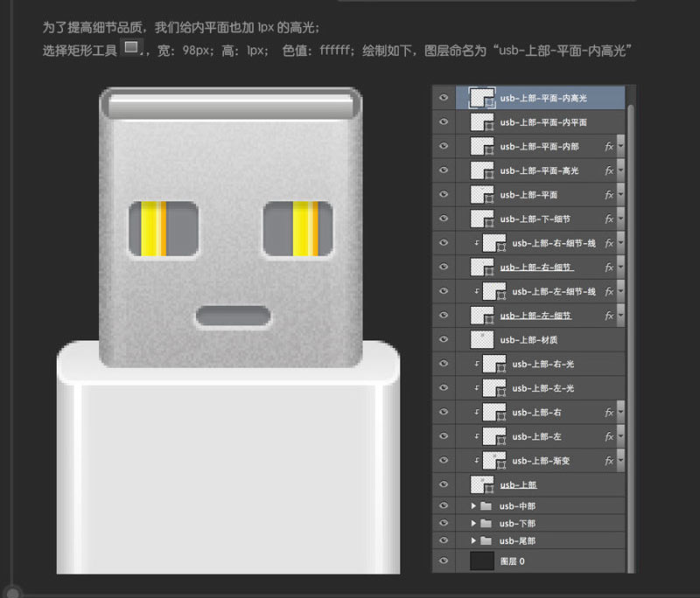Click the fx icon on usb-上部-右-细节-线 layer
This screenshot has width=700, height=598.
tap(608, 244)
